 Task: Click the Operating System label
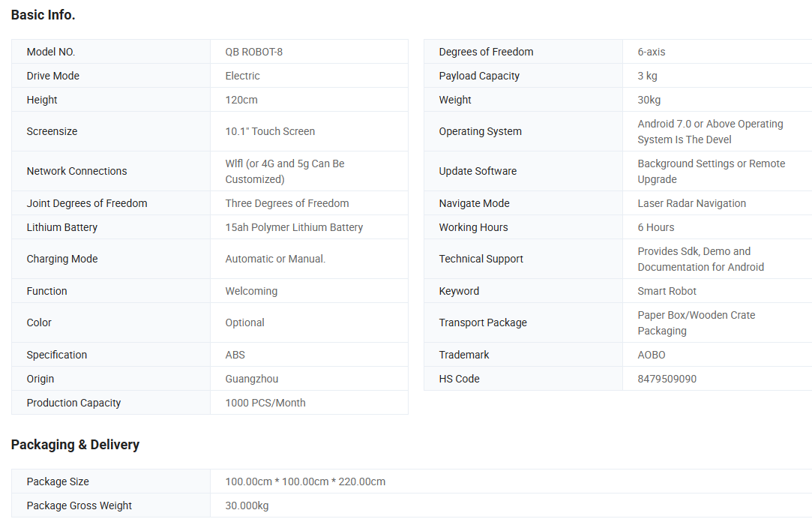coord(480,131)
